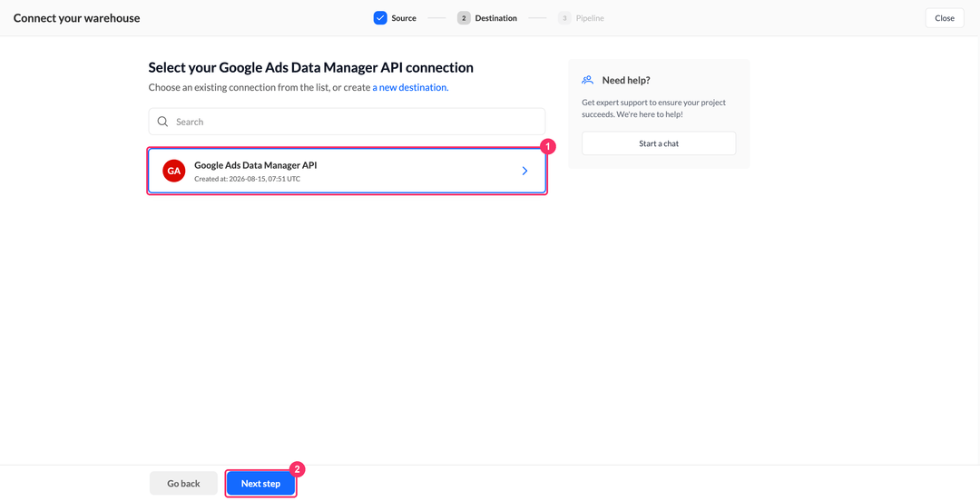Open the 'a new destination' link
The height and width of the screenshot is (501, 980).
click(x=411, y=87)
